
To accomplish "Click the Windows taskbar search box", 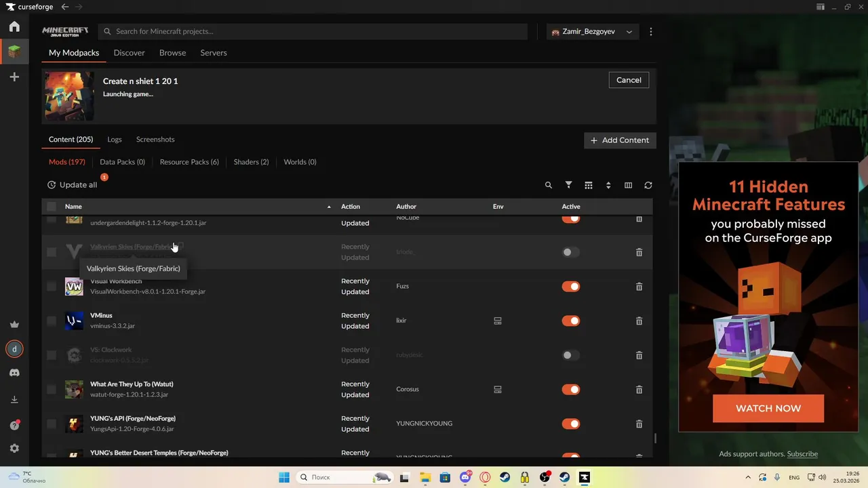I will pyautogui.click(x=346, y=477).
